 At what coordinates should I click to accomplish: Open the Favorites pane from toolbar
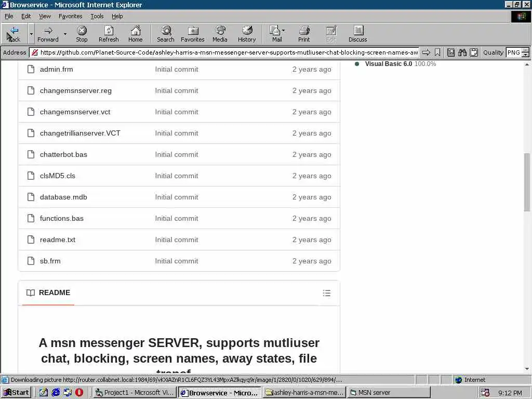(x=193, y=34)
